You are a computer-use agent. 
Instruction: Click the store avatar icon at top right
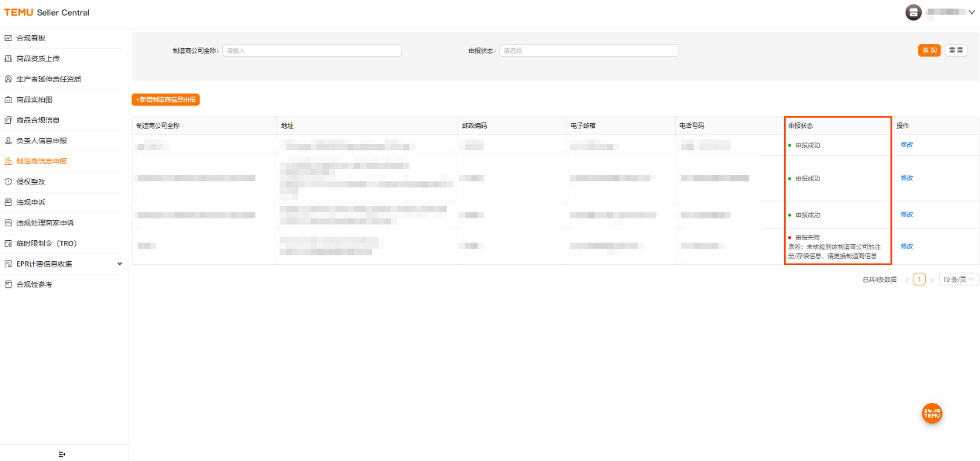coord(913,12)
